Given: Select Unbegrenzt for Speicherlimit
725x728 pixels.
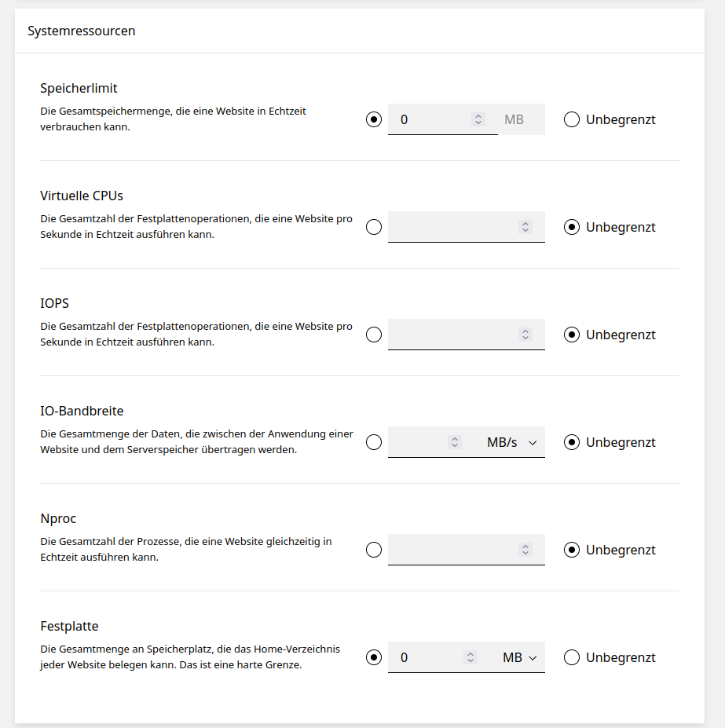Looking at the screenshot, I should point(571,119).
